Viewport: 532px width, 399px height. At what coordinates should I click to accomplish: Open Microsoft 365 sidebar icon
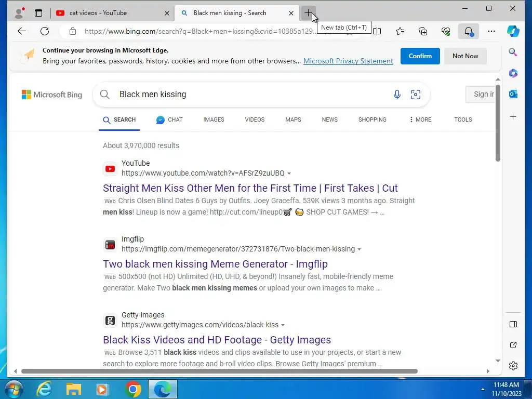coord(513,73)
